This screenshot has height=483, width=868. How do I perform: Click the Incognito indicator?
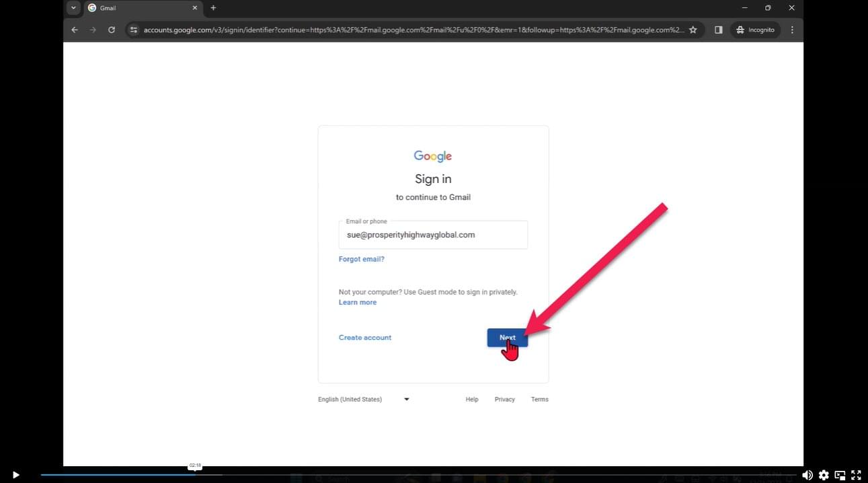(x=755, y=30)
